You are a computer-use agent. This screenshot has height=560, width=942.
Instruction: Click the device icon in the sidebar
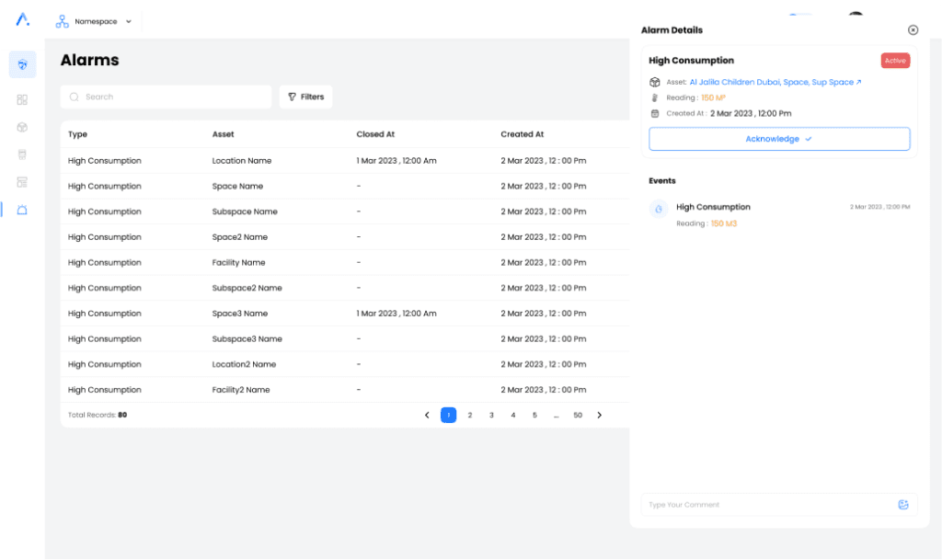click(x=22, y=154)
